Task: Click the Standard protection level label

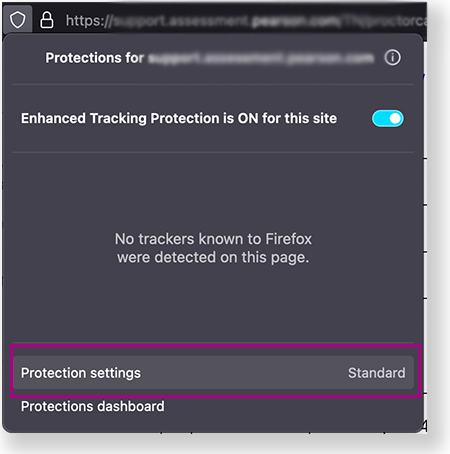Action: coord(377,373)
